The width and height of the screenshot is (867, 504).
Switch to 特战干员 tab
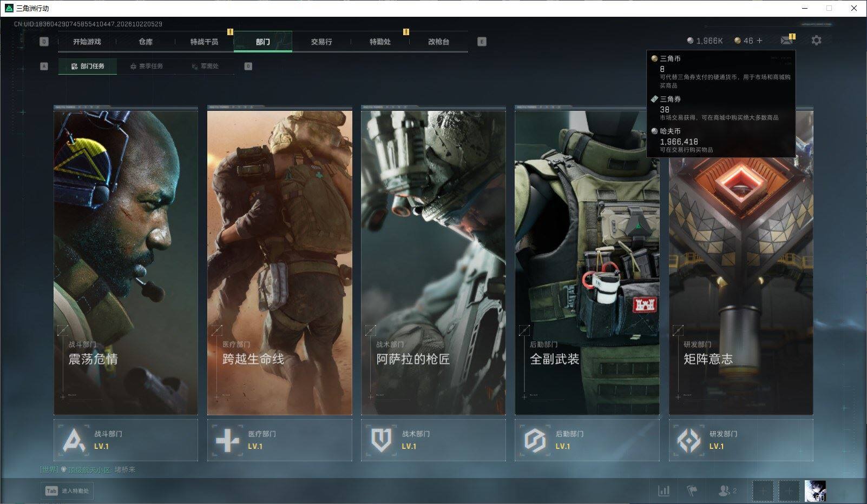tap(204, 42)
